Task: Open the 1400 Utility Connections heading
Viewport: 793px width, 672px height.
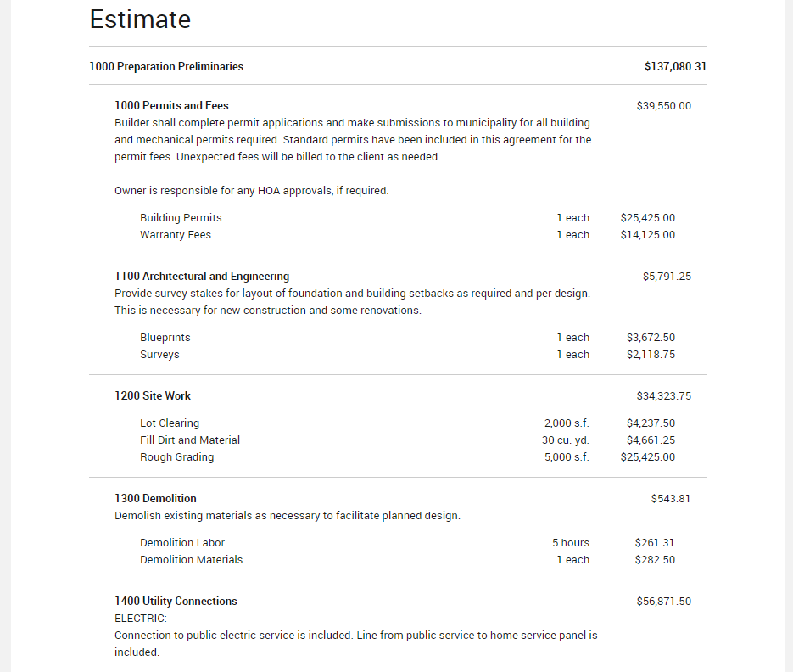Action: tap(176, 602)
